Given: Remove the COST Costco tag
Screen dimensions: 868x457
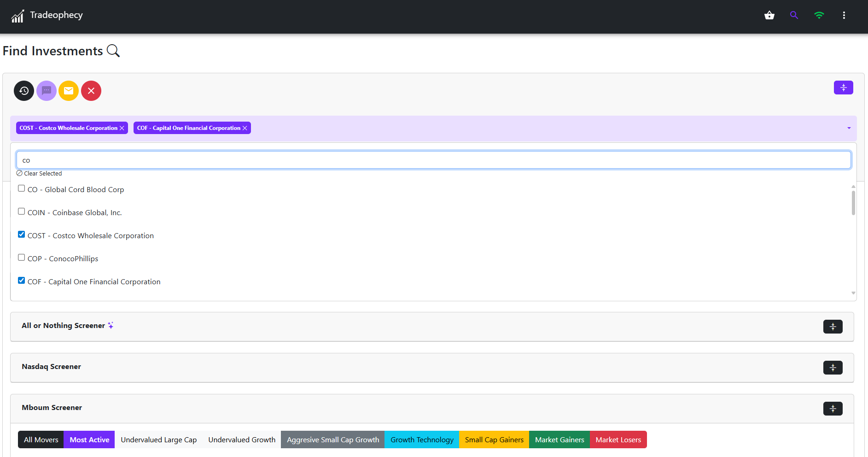Looking at the screenshot, I should pos(122,128).
